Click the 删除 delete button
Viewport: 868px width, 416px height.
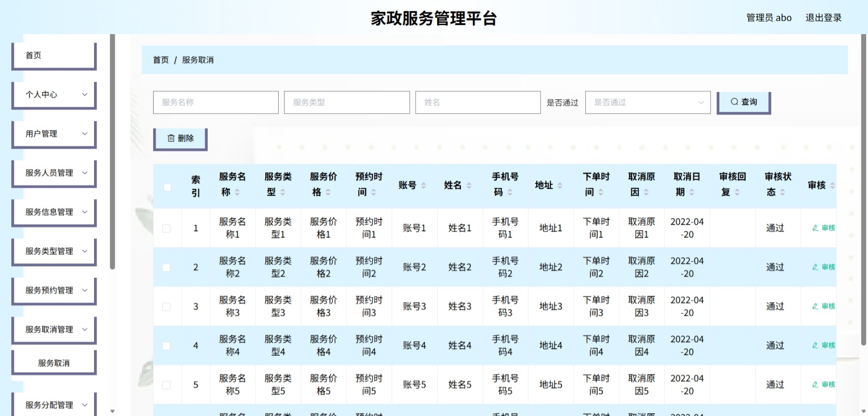(x=180, y=139)
